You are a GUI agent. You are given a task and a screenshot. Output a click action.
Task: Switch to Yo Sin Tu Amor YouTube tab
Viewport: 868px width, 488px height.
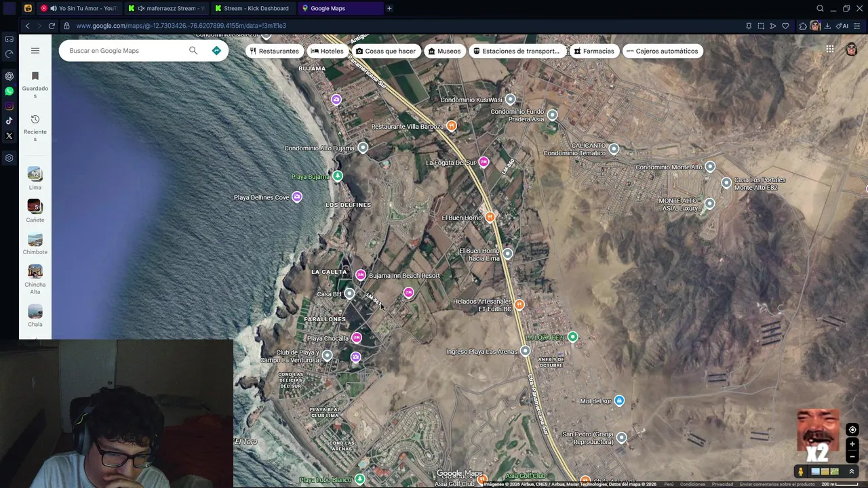coord(79,8)
